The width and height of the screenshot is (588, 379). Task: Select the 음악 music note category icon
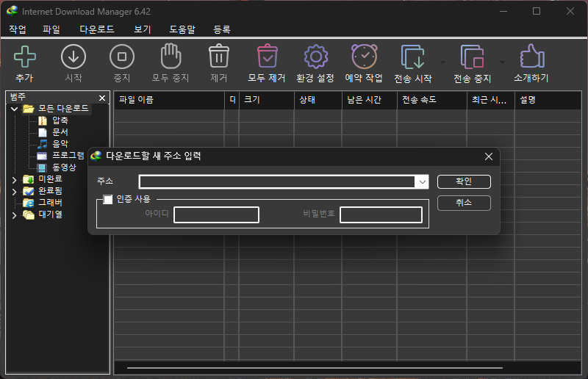click(x=43, y=144)
